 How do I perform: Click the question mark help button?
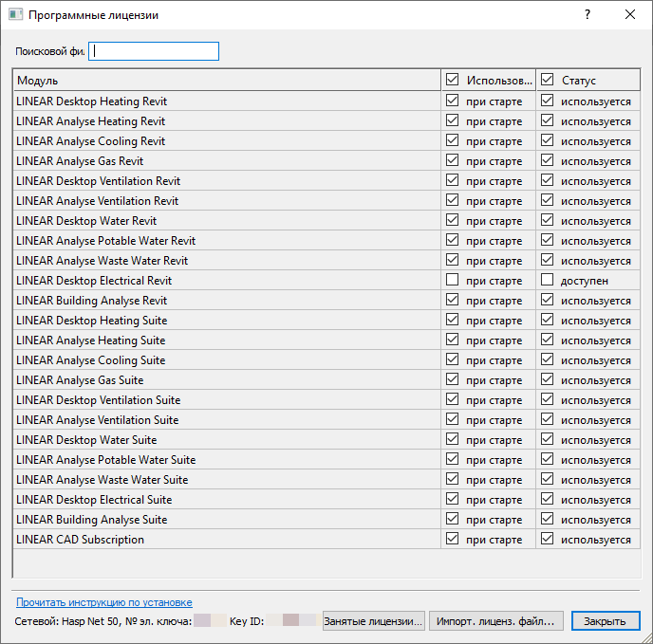588,14
